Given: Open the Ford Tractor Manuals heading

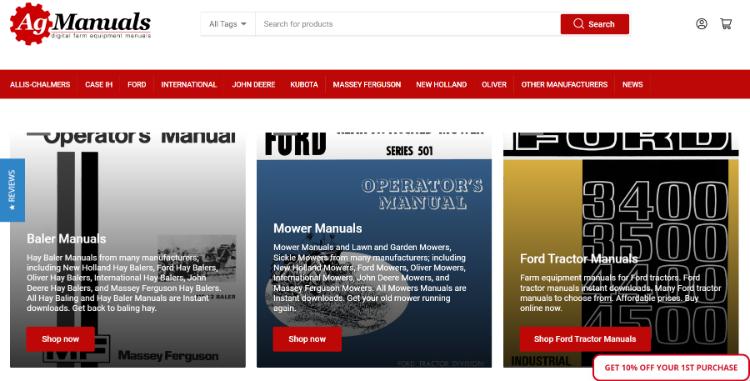Looking at the screenshot, I should click(x=579, y=259).
